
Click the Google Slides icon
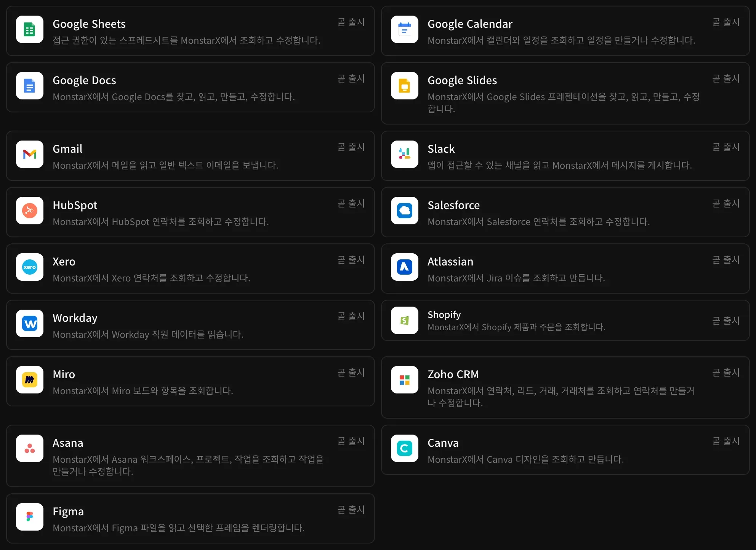coord(405,86)
